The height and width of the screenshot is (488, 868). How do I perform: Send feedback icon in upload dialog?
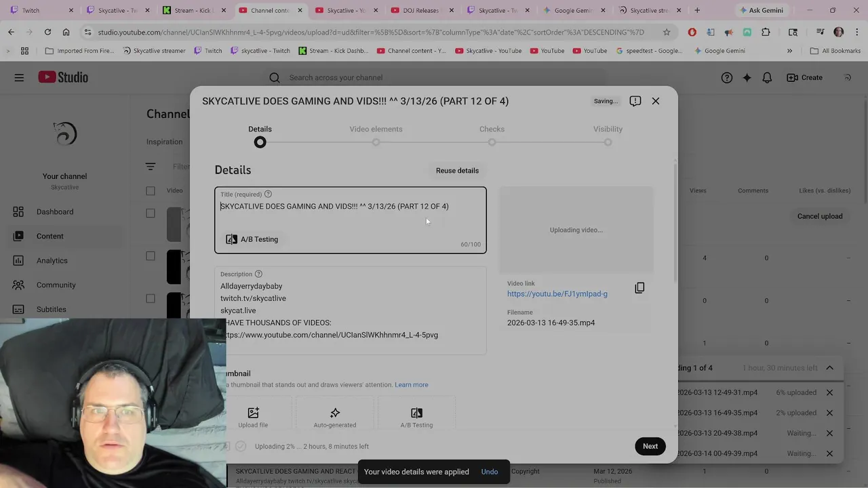click(635, 101)
